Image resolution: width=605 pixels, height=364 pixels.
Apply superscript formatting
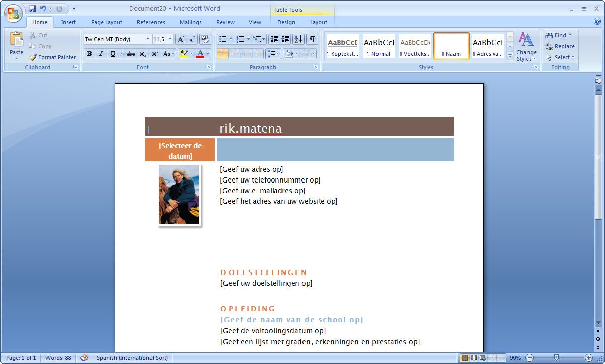pos(155,54)
